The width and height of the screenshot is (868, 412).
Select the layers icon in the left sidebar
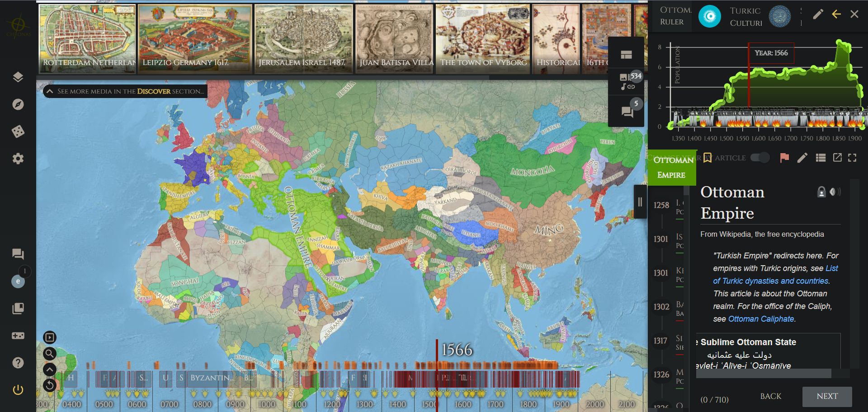click(18, 77)
